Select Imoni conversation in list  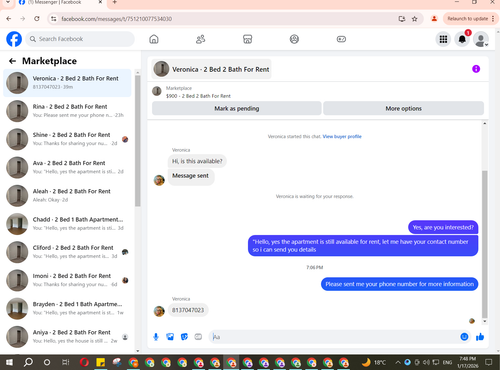pos(67,280)
